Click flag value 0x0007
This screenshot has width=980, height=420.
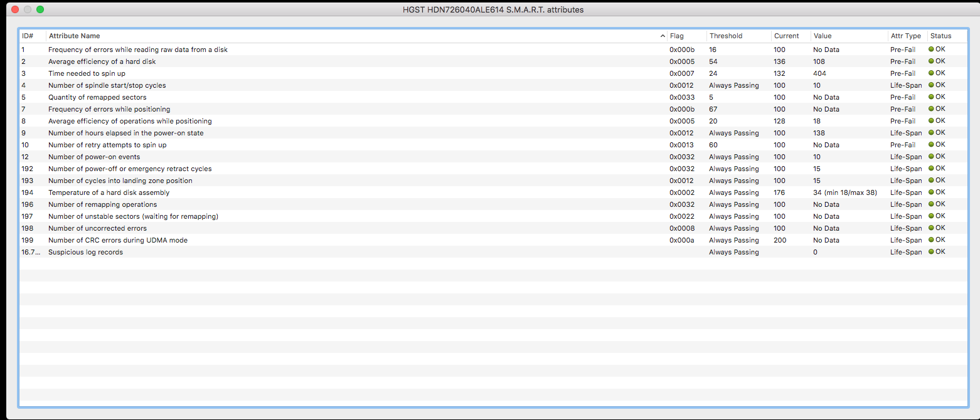point(682,73)
